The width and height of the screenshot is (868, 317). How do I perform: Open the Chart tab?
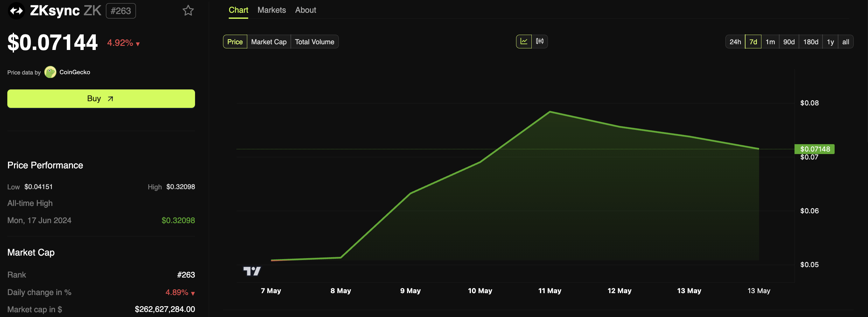pos(238,10)
